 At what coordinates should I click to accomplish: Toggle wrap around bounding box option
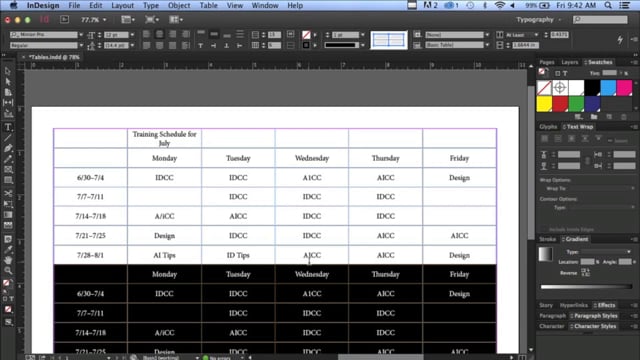click(x=558, y=139)
